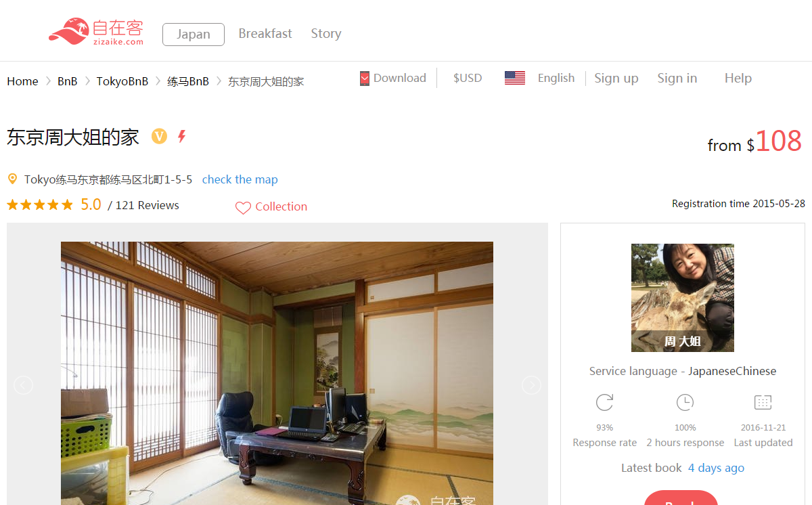Open the check the map link
Viewport: 812px width, 505px height.
coord(240,179)
